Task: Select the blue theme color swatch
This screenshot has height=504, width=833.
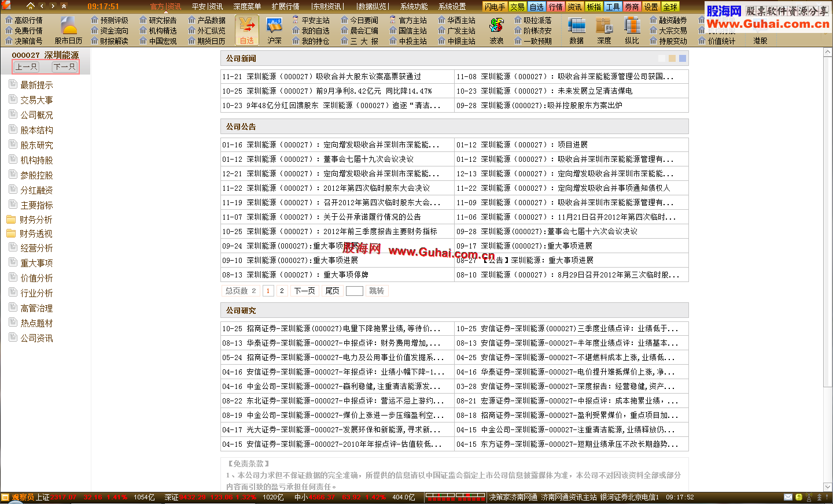Action: [683, 58]
